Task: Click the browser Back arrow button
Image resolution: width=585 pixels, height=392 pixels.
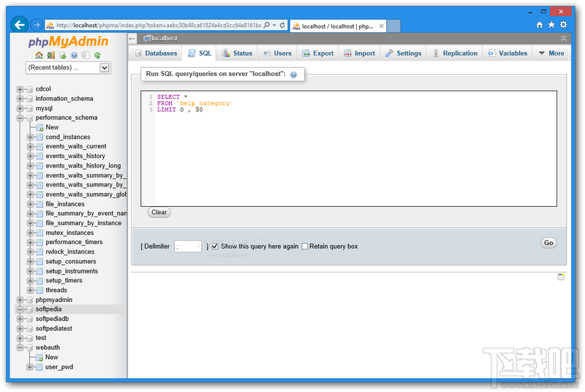Action: (20, 25)
